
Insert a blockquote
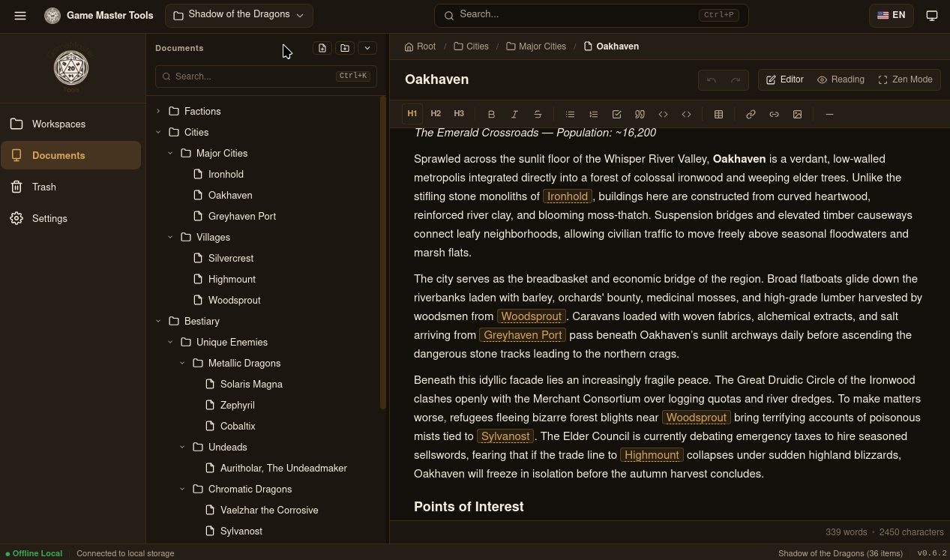tap(640, 114)
